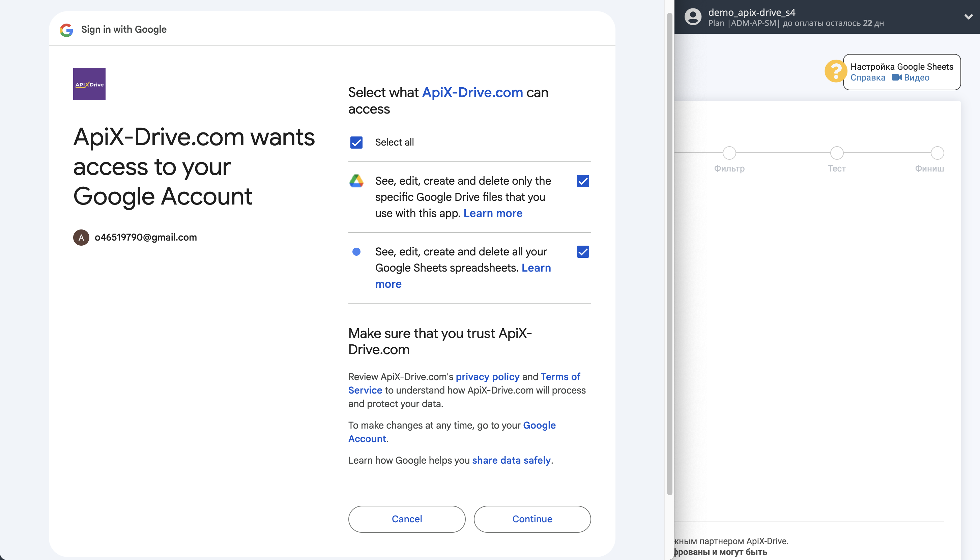
Task: Click the Google G logo
Action: click(66, 30)
